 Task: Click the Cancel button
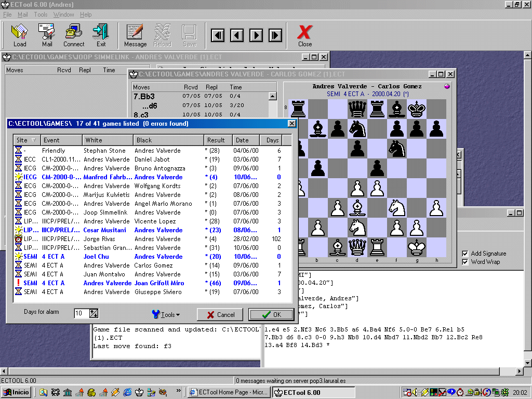point(220,314)
